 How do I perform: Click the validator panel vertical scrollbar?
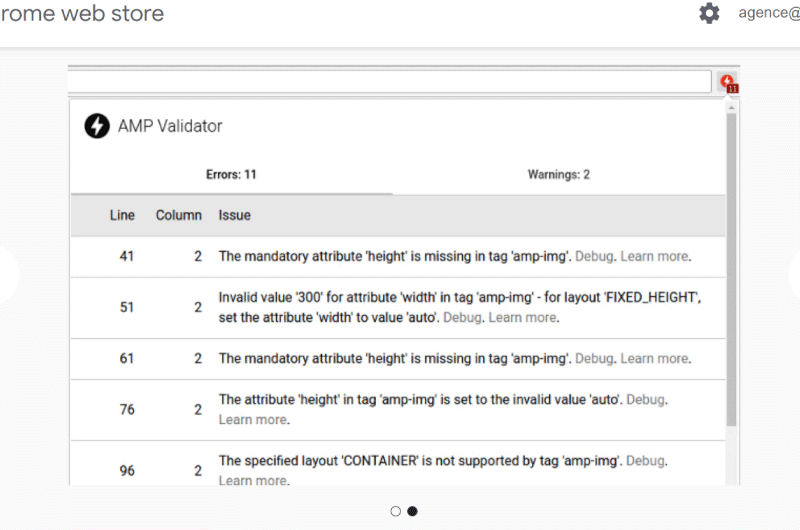[x=731, y=269]
